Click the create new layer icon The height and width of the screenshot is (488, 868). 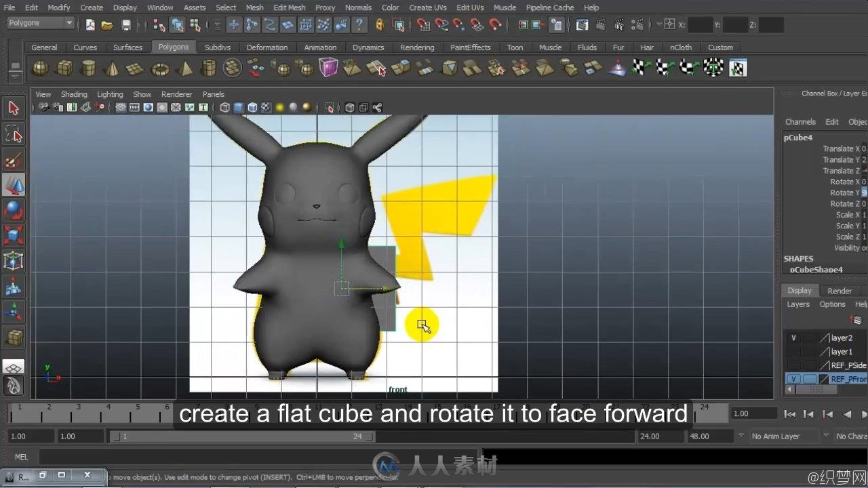pos(857,320)
